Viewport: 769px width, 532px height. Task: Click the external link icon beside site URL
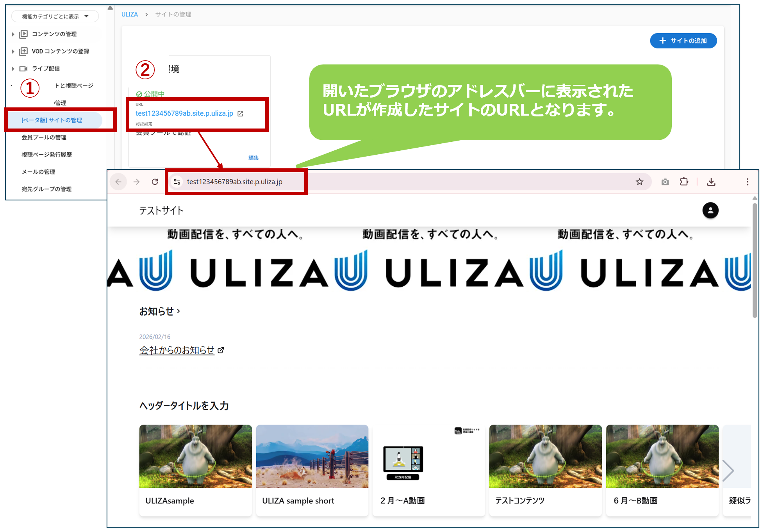241,114
